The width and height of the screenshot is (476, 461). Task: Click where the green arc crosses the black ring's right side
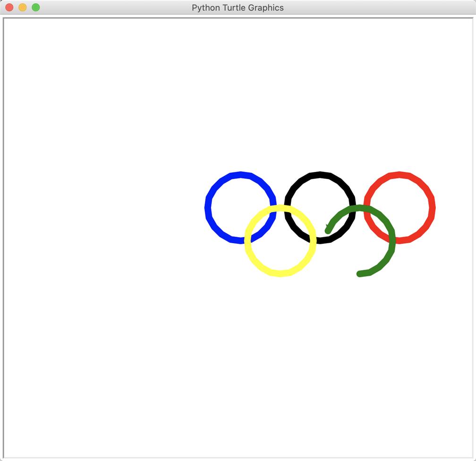[x=351, y=209]
